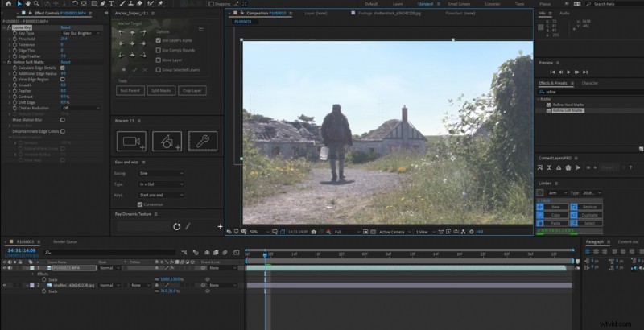Check Use Comp's Bounds option
Viewport: 644px width, 330px height.
tap(158, 50)
